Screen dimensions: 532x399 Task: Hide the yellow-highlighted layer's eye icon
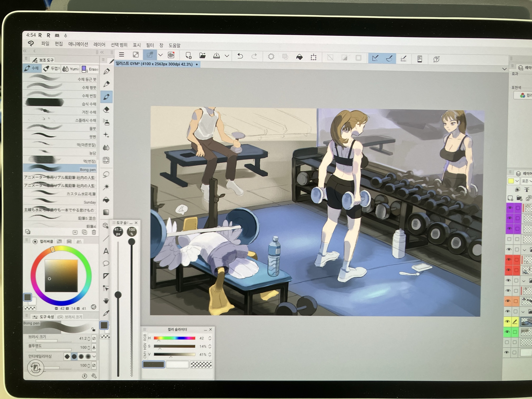pos(507,322)
